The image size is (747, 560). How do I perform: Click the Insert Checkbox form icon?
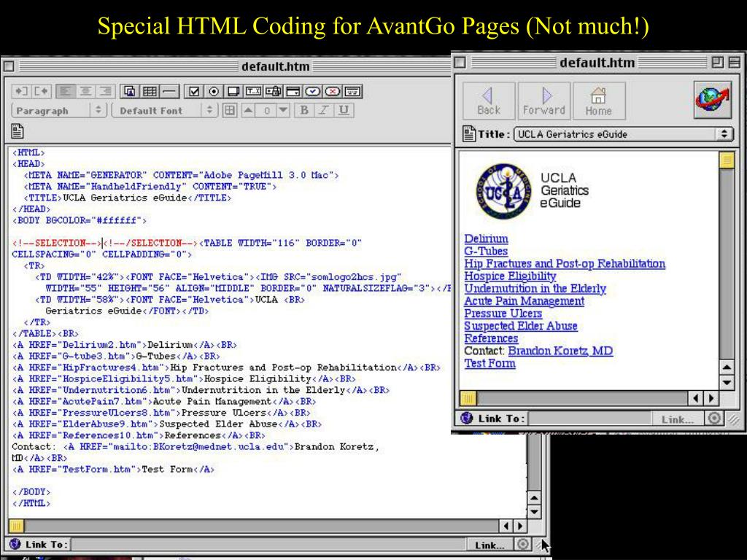pos(193,91)
